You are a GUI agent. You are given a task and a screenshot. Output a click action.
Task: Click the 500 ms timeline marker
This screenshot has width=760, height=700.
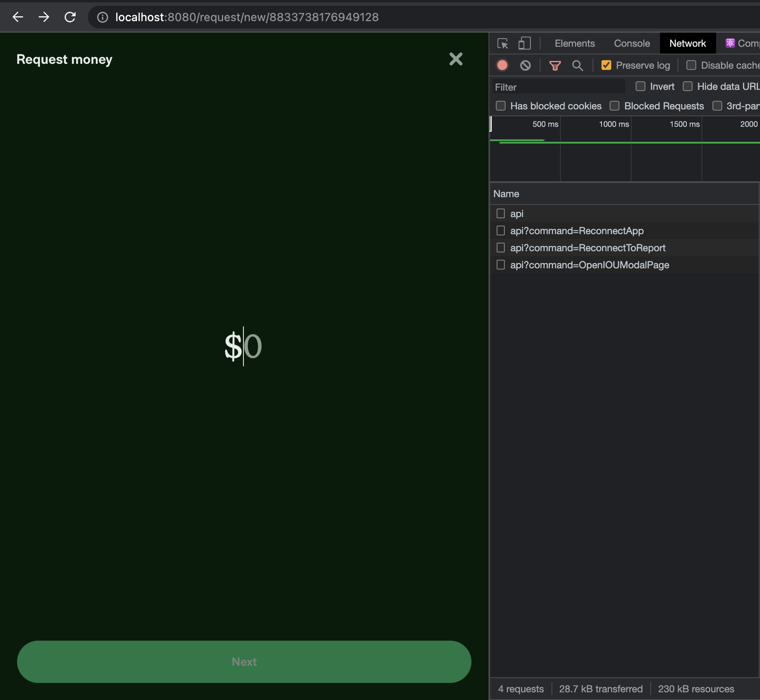[545, 124]
